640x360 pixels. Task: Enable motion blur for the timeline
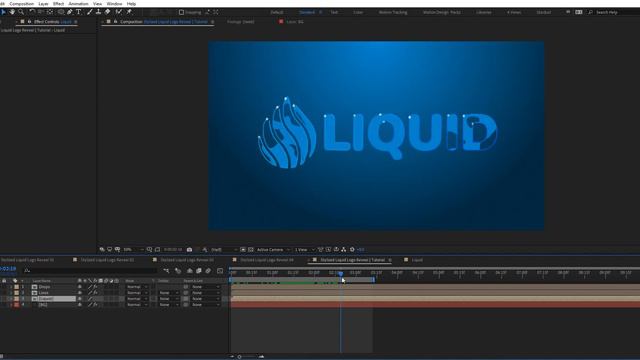click(x=208, y=271)
